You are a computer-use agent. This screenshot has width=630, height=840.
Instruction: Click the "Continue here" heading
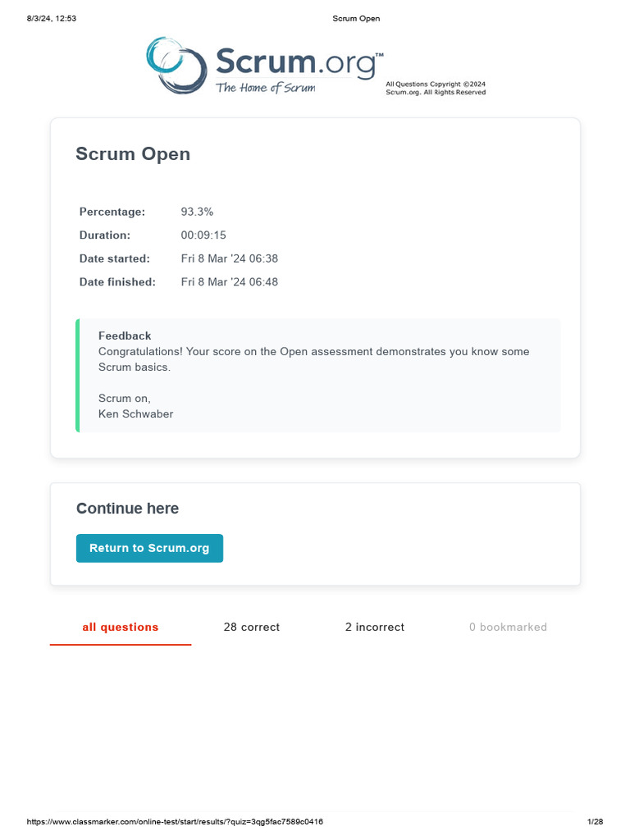[127, 509]
